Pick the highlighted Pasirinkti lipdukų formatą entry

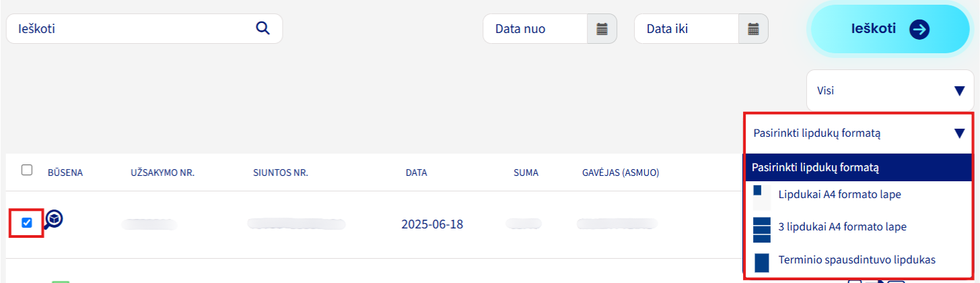click(x=859, y=166)
